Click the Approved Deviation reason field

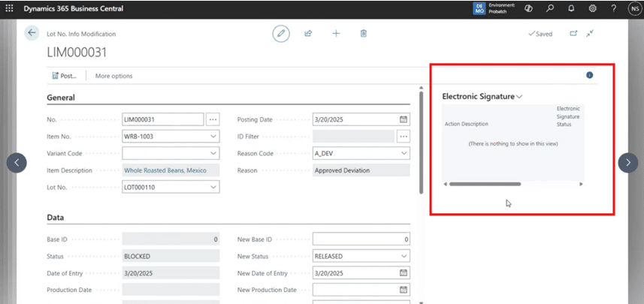click(x=361, y=170)
